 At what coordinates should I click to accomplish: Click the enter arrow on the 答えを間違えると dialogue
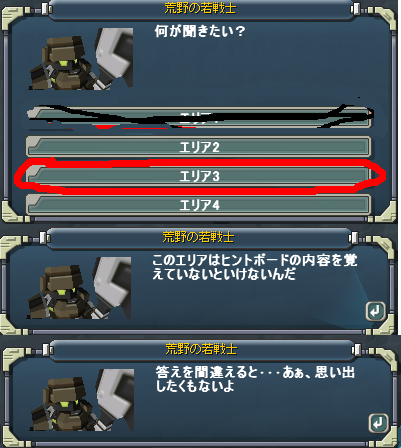379,423
